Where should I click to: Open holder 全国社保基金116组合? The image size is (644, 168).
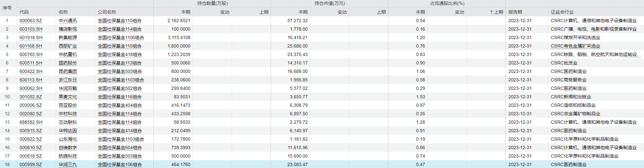point(120,97)
